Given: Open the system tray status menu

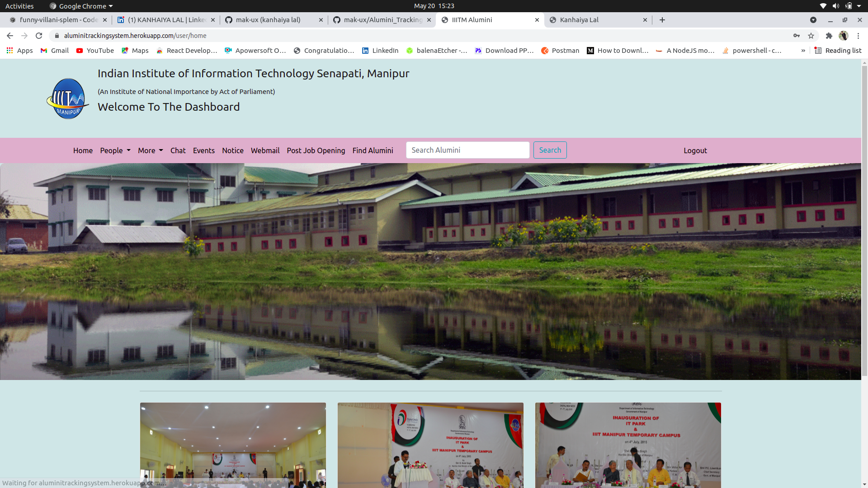Looking at the screenshot, I should click(x=841, y=6).
